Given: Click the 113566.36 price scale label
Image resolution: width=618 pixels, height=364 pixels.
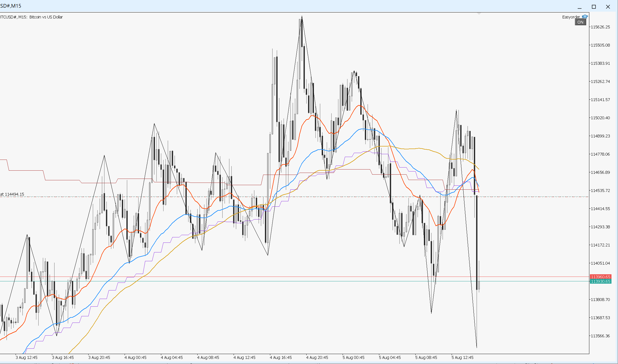Looking at the screenshot, I should click(600, 336).
